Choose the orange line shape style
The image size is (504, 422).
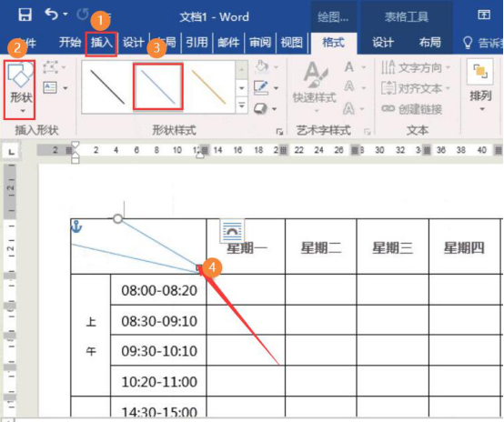click(208, 87)
